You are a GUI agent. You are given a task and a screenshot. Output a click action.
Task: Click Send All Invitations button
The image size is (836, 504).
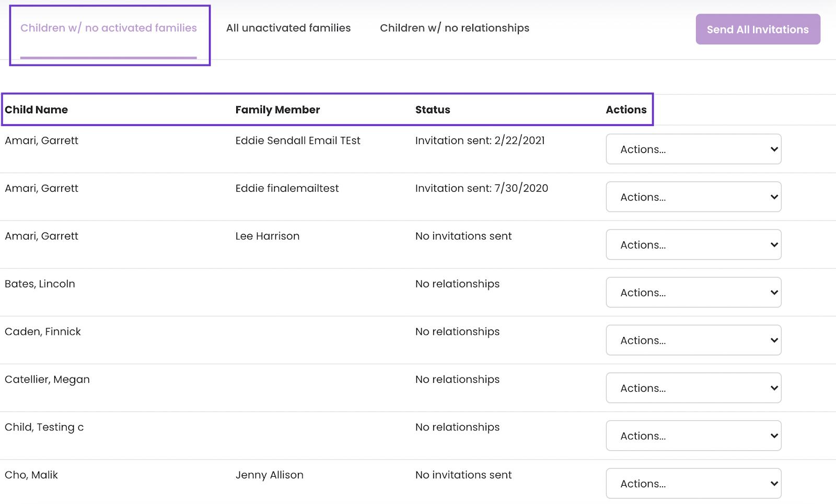[x=758, y=29]
